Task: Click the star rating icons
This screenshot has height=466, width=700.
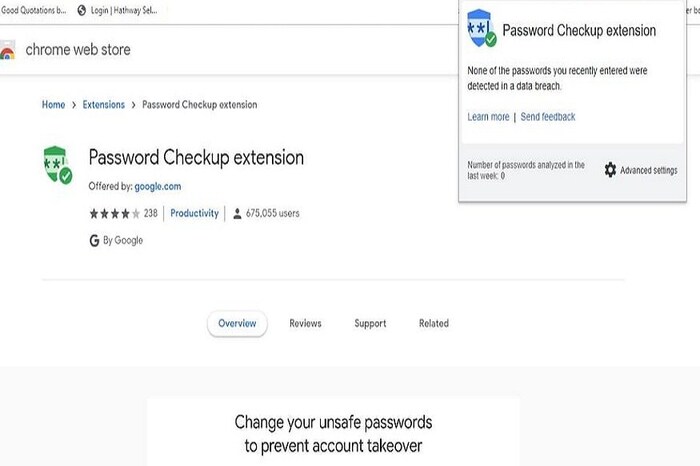Action: tap(114, 213)
